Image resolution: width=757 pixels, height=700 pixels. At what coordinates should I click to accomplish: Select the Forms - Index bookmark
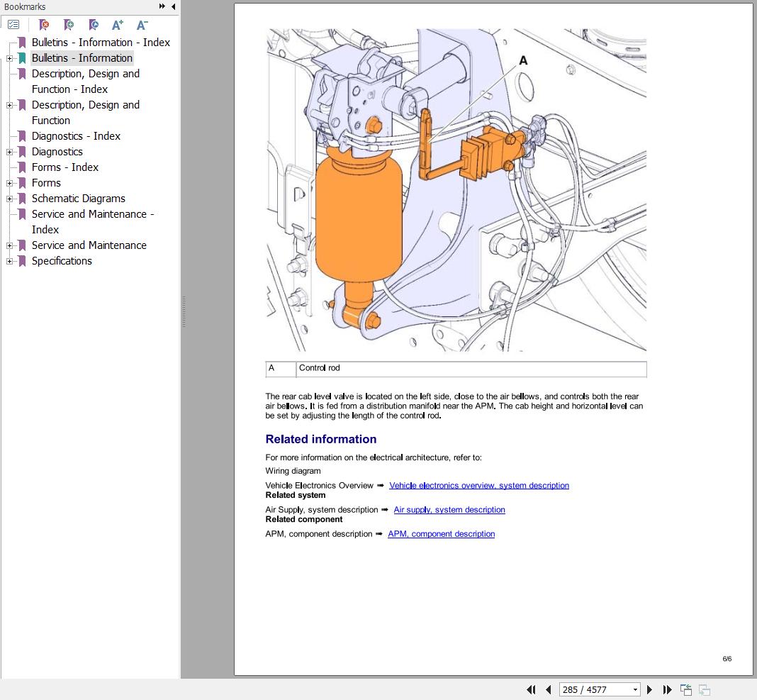click(x=65, y=167)
